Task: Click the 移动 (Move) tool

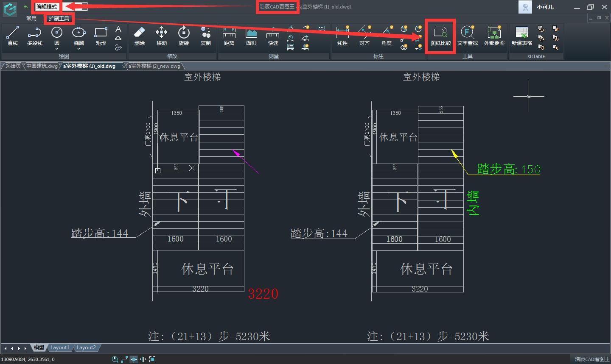Action: pyautogui.click(x=161, y=36)
